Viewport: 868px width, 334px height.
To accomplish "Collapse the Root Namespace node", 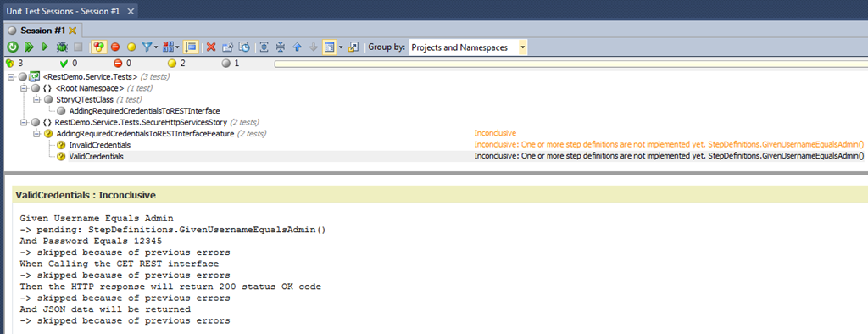I will 23,88.
